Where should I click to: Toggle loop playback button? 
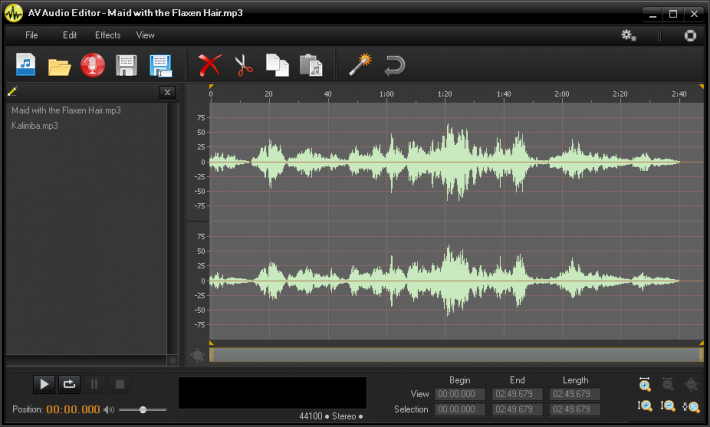coord(69,384)
